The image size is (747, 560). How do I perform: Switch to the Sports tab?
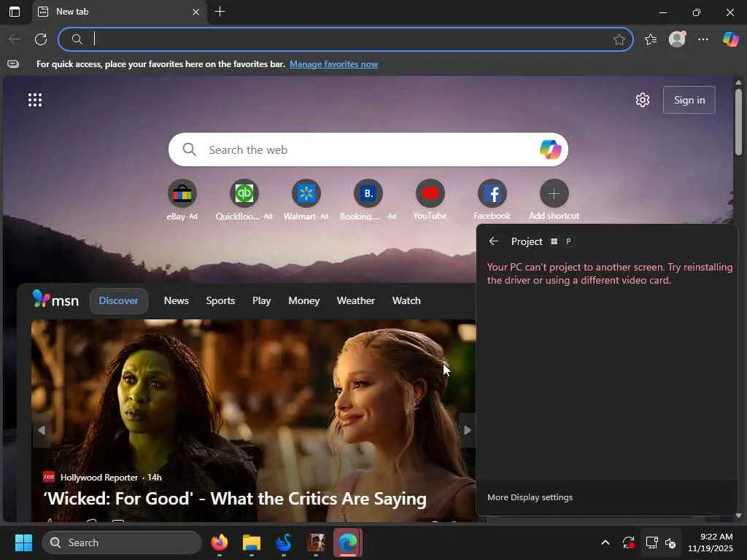pos(220,301)
